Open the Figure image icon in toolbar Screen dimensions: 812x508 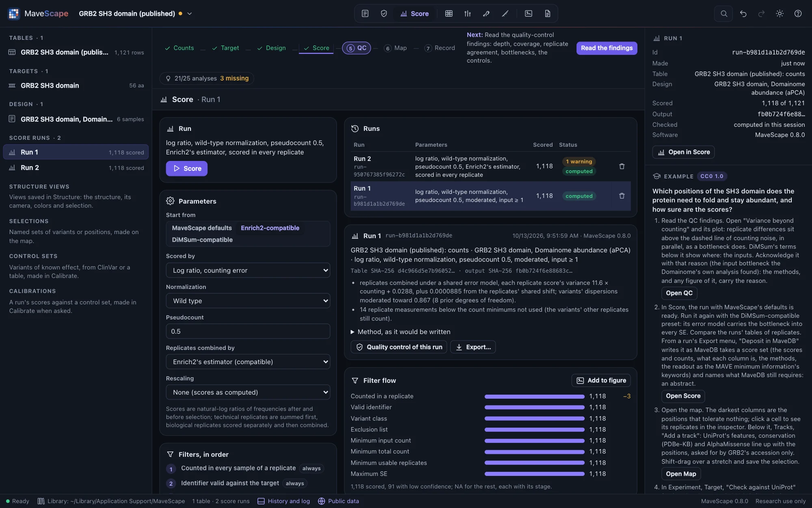[529, 13]
